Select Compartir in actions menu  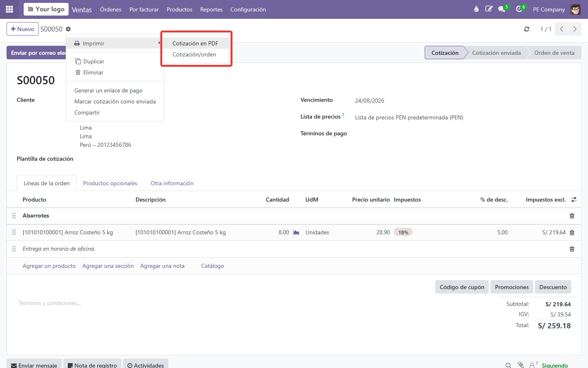(x=115, y=112)
